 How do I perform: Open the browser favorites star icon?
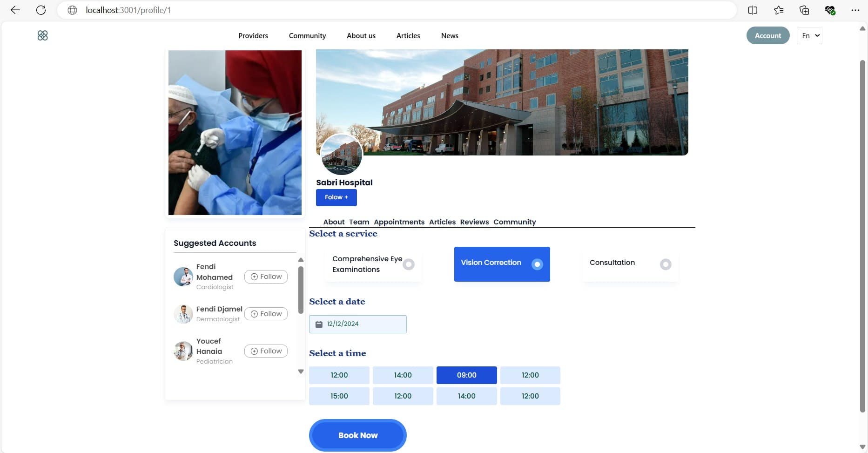coord(778,10)
